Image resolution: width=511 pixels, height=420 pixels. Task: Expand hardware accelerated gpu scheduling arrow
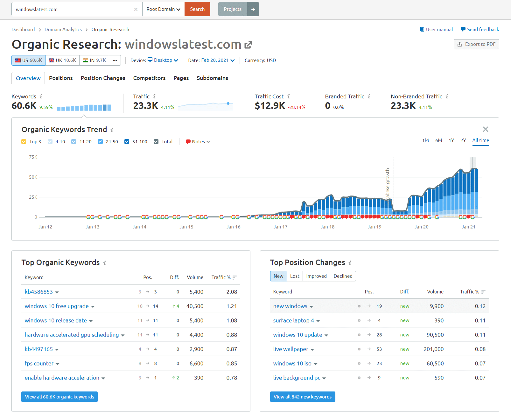click(x=123, y=335)
